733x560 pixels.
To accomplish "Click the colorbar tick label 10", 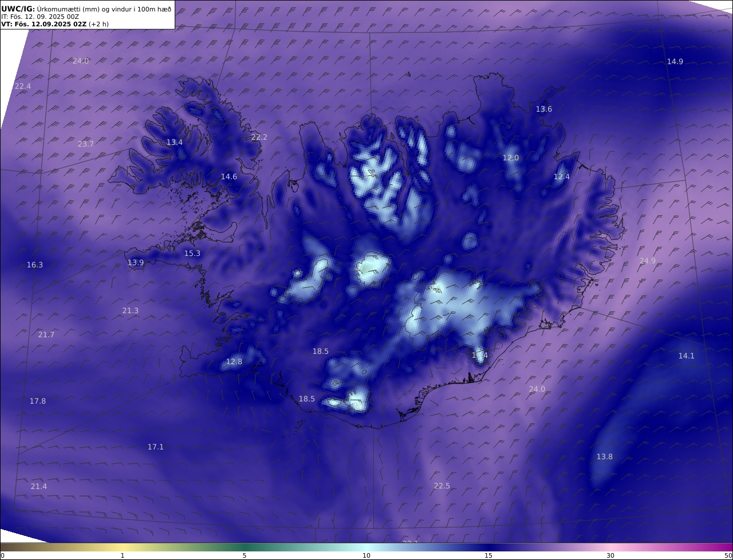I will point(366,555).
